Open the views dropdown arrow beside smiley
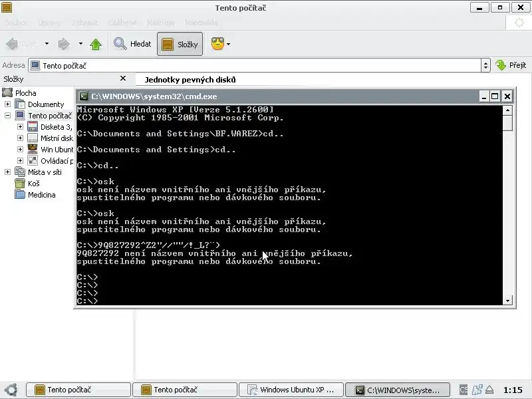The width and height of the screenshot is (532, 399). click(228, 44)
